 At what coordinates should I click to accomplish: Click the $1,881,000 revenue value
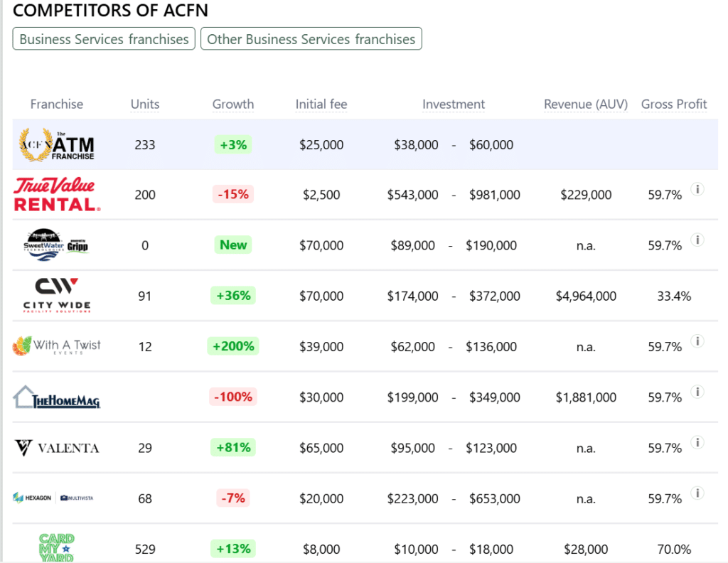[586, 397]
